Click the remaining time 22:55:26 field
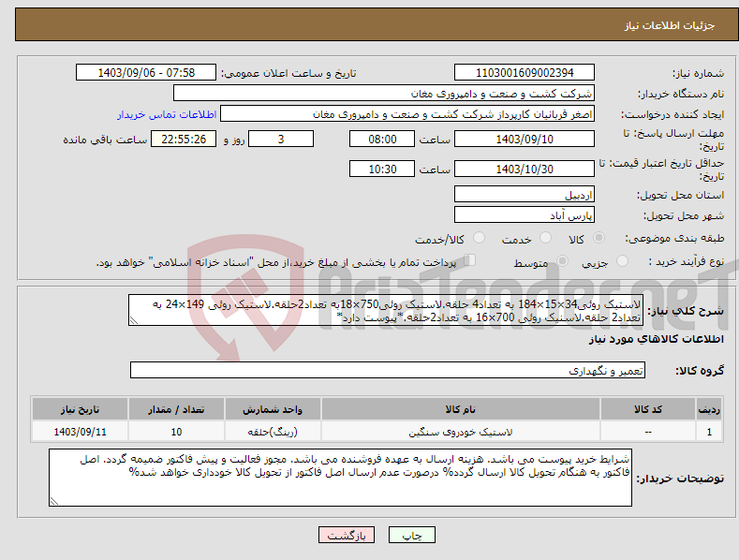 coord(184,139)
